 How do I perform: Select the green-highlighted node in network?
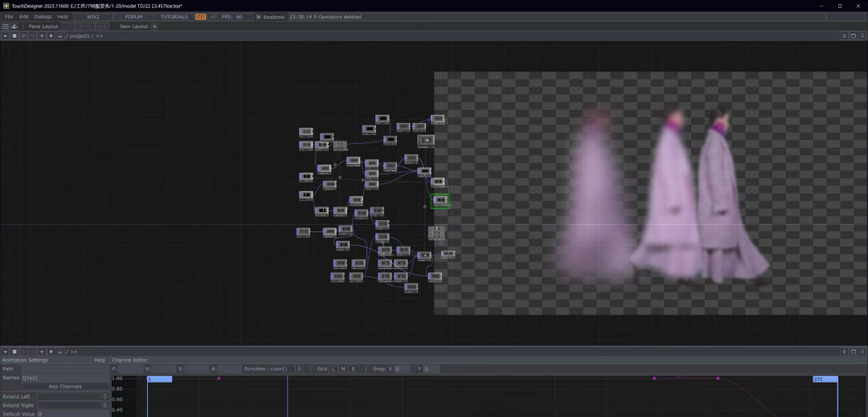(x=440, y=200)
